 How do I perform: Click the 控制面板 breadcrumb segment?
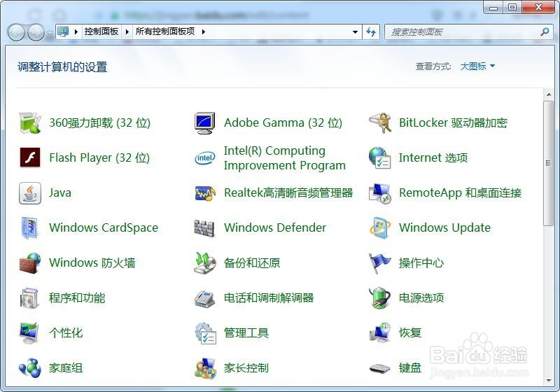[x=101, y=31]
